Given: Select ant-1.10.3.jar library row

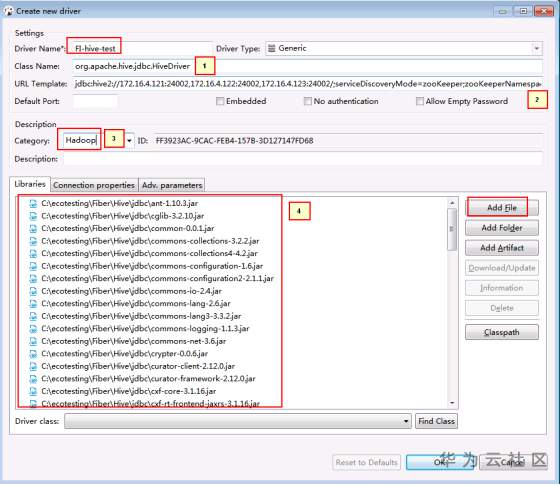Looking at the screenshot, I should [119, 204].
